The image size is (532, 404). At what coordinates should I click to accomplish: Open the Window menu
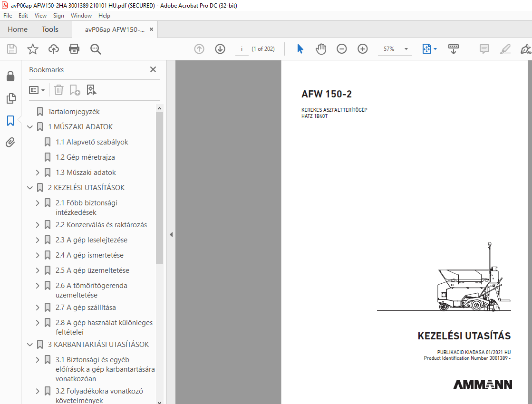coord(81,16)
